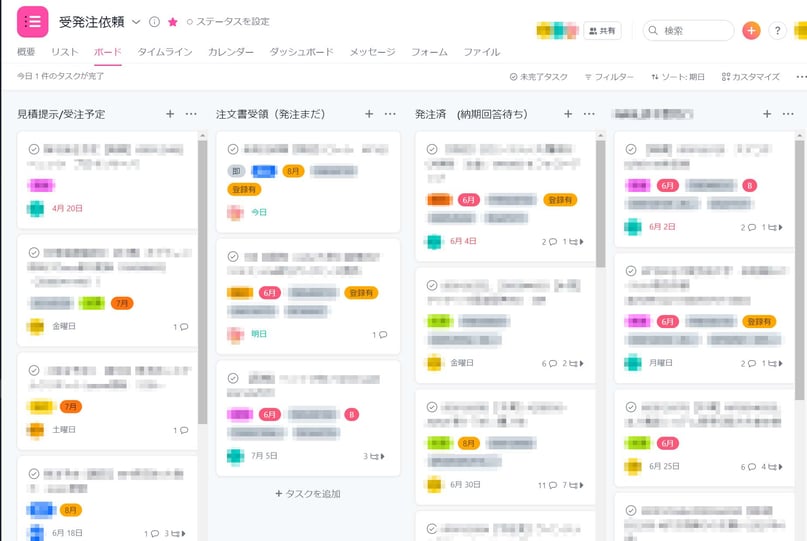
Task: Open comments on the 明日 card
Action: [380, 335]
